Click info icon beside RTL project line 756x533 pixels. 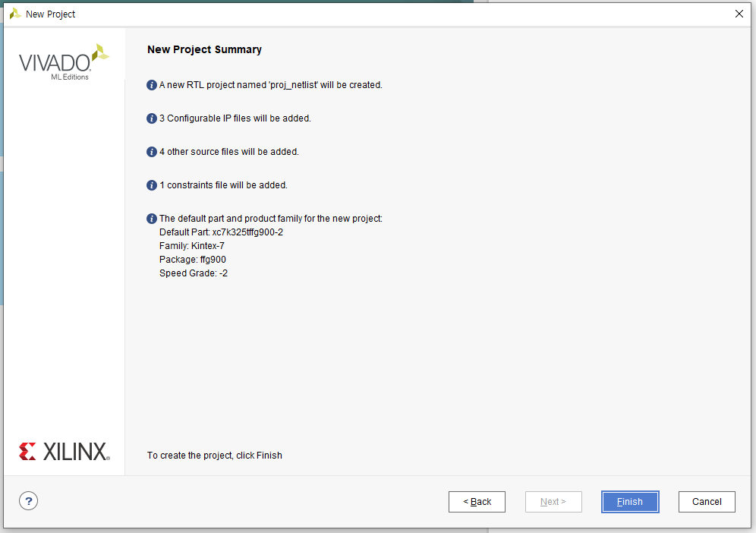coord(151,85)
